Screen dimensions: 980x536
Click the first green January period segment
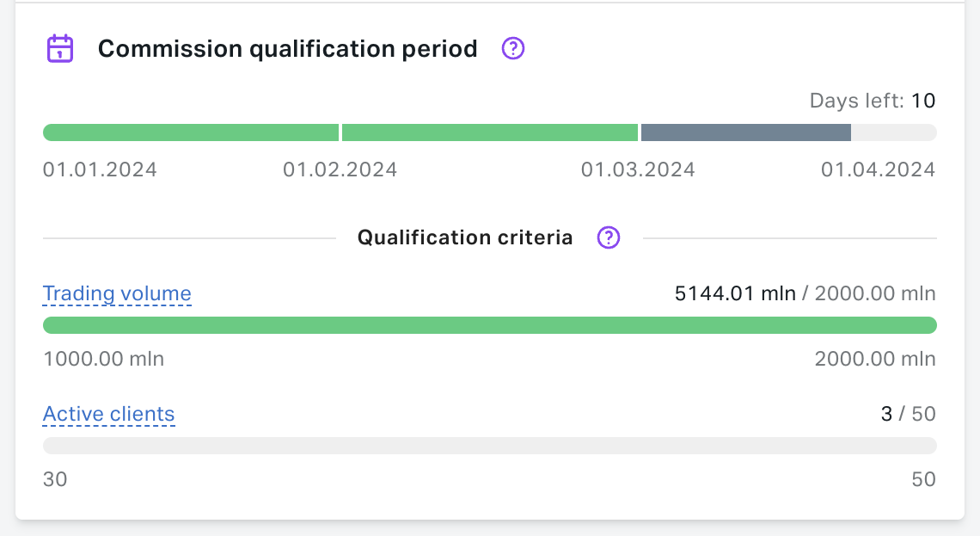(191, 132)
